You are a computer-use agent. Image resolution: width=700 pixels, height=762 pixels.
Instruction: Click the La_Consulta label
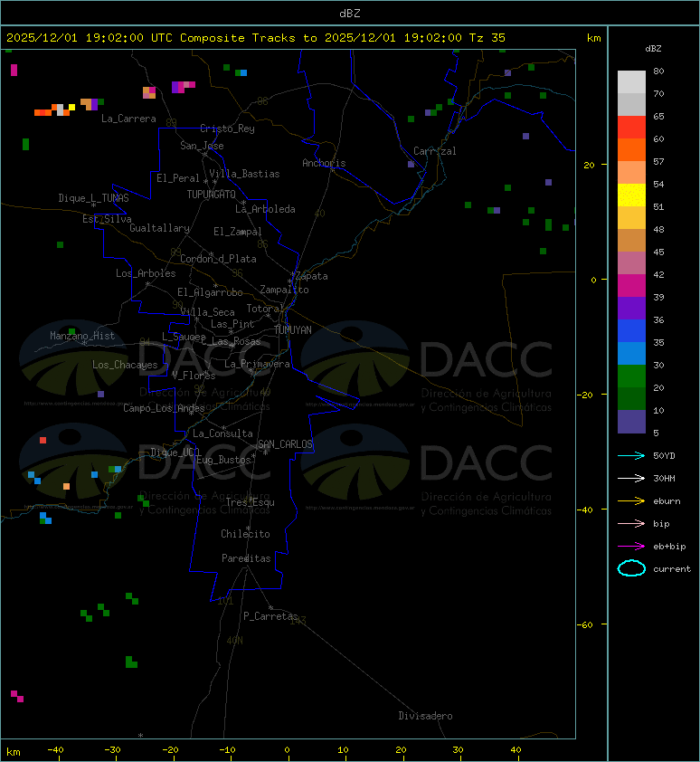click(222, 433)
